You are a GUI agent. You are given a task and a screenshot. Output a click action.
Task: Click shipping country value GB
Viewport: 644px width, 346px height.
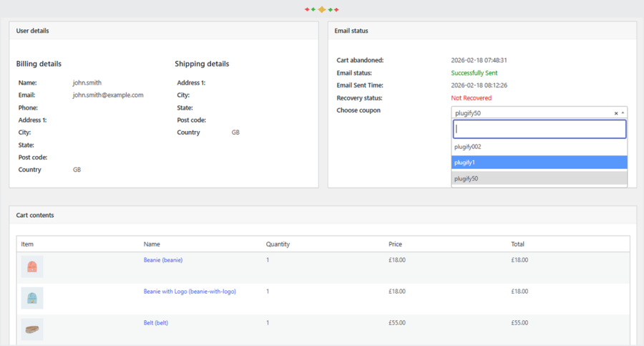(235, 133)
